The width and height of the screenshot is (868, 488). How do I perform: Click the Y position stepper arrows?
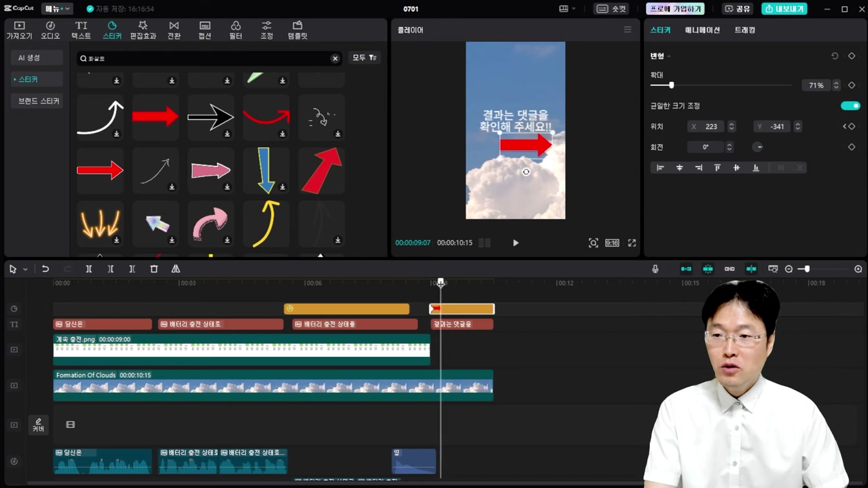coord(798,127)
